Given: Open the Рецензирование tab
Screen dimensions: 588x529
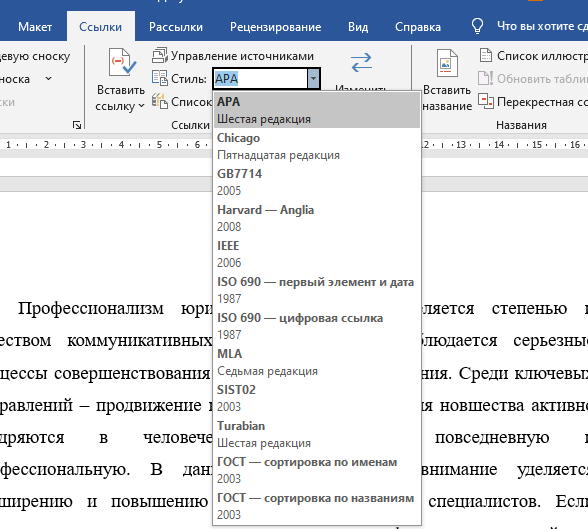Looking at the screenshot, I should click(275, 27).
